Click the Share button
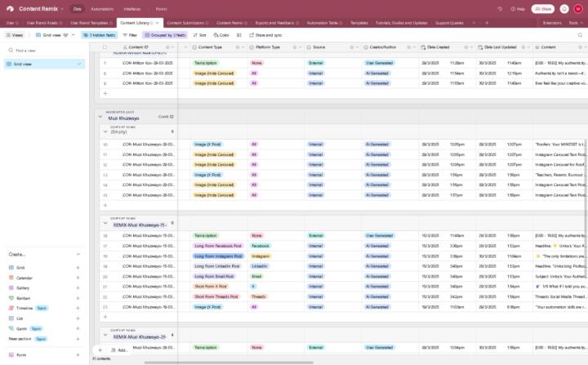Screen dimensions: 588x365 click(x=542, y=9)
